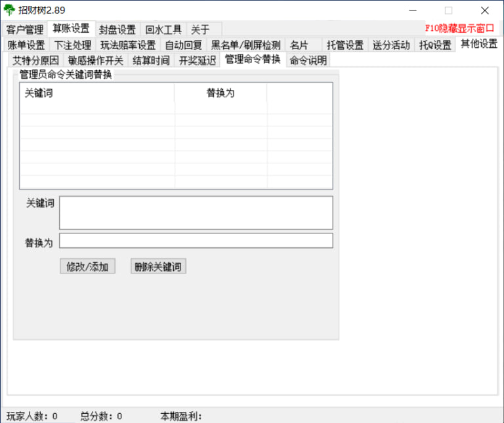Open the 客户管理 tab

pyautogui.click(x=25, y=30)
